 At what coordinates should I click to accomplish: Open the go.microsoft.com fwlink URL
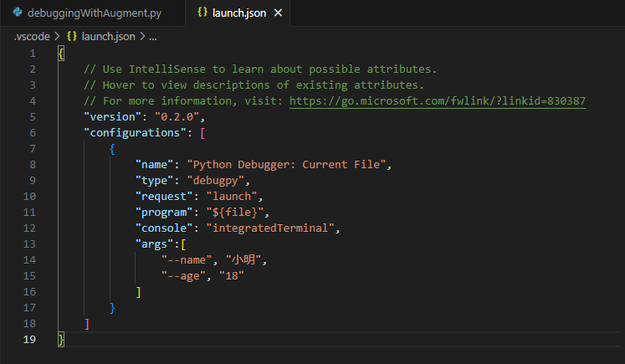click(438, 101)
